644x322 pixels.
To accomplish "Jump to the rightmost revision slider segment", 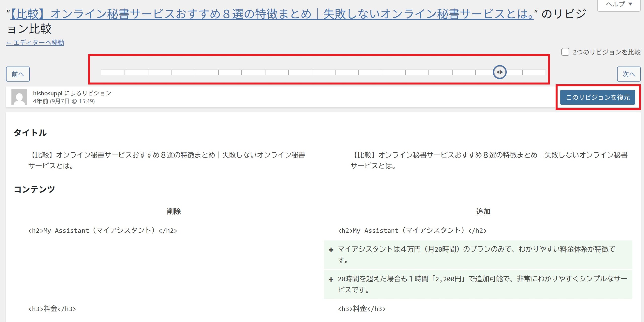I will click(x=534, y=73).
